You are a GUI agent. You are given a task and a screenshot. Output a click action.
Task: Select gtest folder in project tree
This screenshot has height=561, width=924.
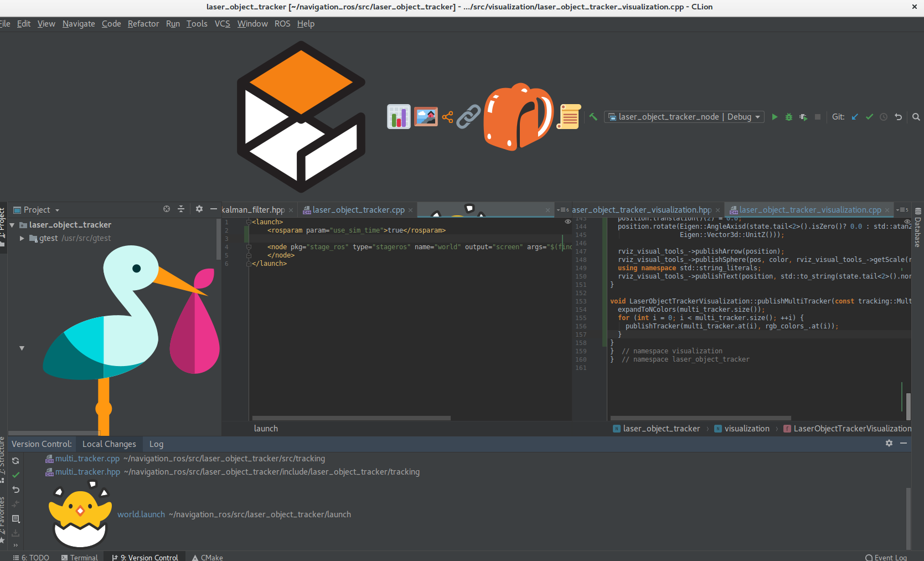[x=70, y=238]
